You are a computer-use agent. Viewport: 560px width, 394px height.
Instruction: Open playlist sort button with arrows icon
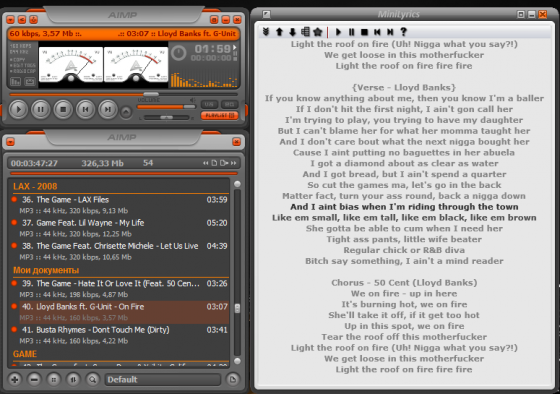click(x=73, y=379)
